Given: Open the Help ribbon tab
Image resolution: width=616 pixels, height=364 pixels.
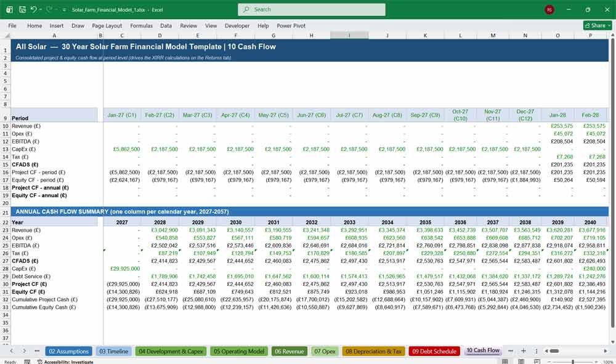Looking at the screenshot, I should tap(263, 25).
